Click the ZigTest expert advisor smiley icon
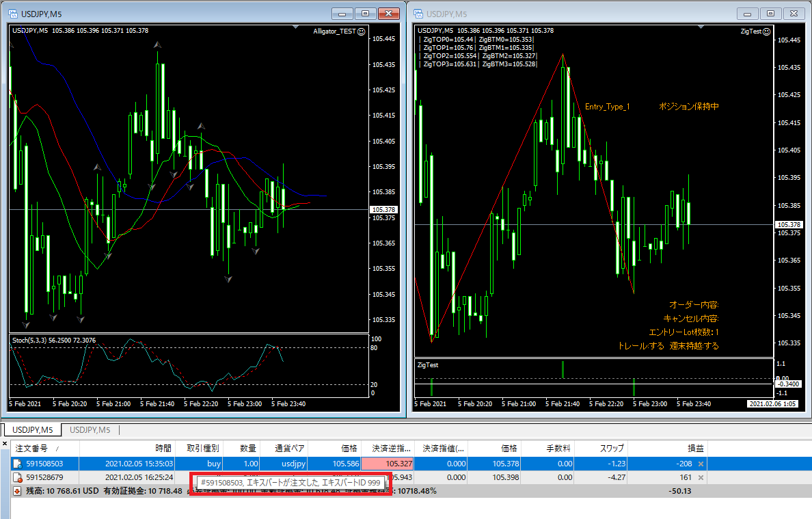812x519 pixels. [x=766, y=31]
